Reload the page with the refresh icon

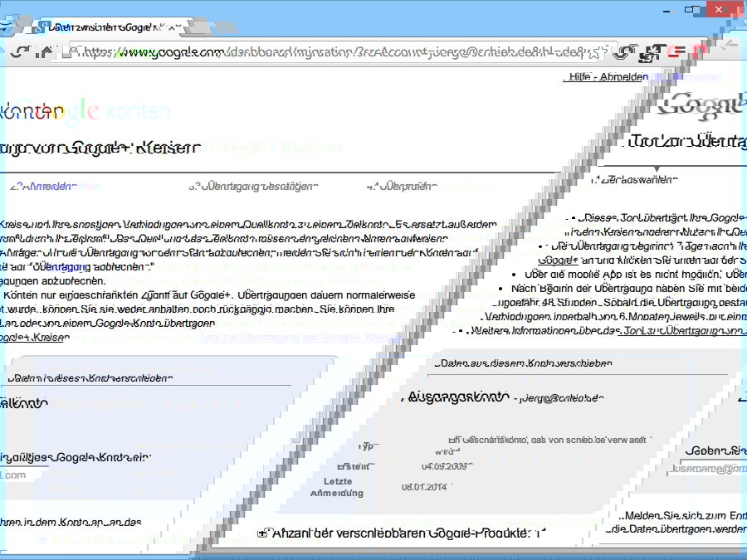pyautogui.click(x=20, y=52)
